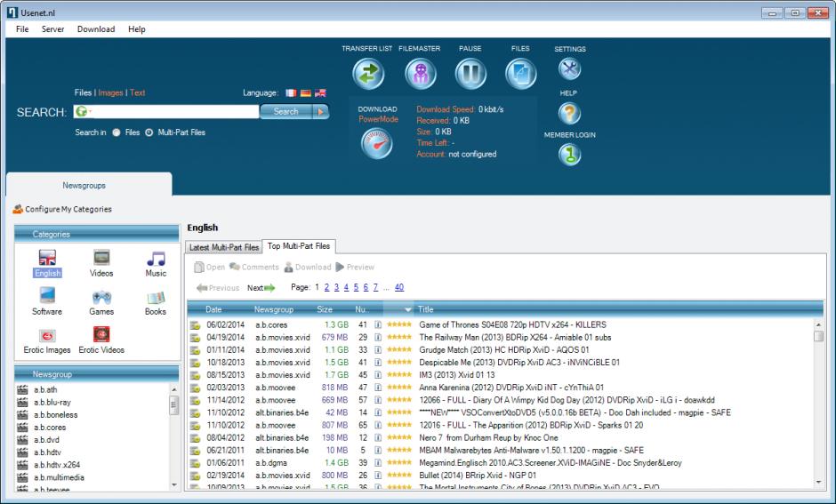The height and width of the screenshot is (504, 836).
Task: Switch to Latest Multi-Part Files tab
Action: [x=224, y=247]
